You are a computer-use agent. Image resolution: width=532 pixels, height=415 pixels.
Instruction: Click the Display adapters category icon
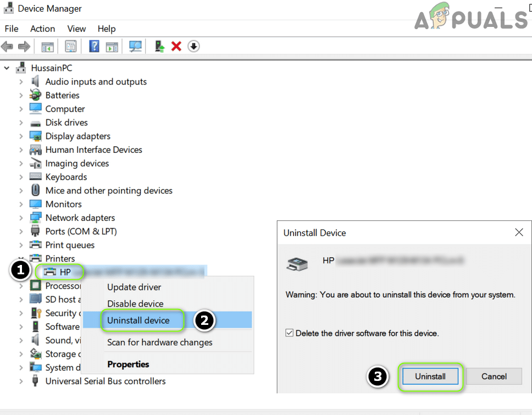(35, 136)
